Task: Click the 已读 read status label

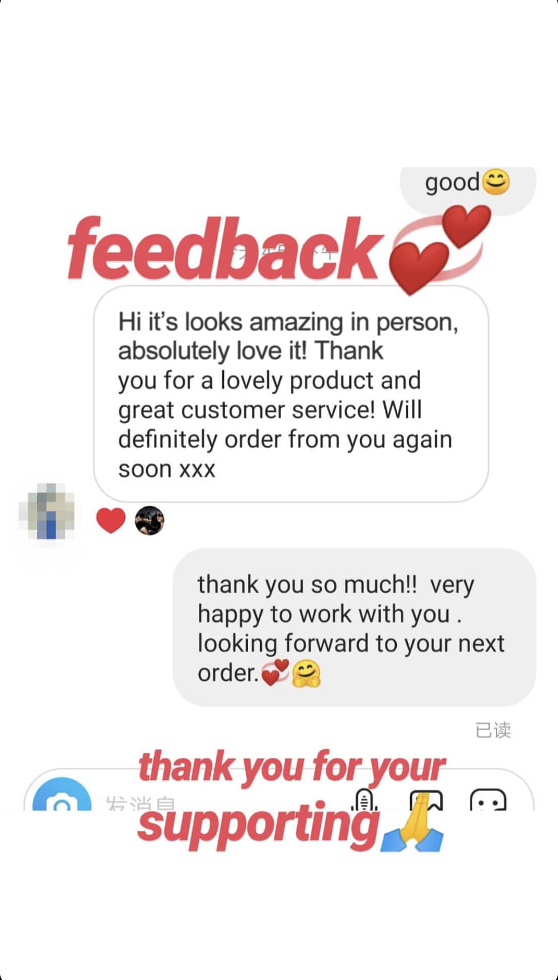Action: [493, 730]
